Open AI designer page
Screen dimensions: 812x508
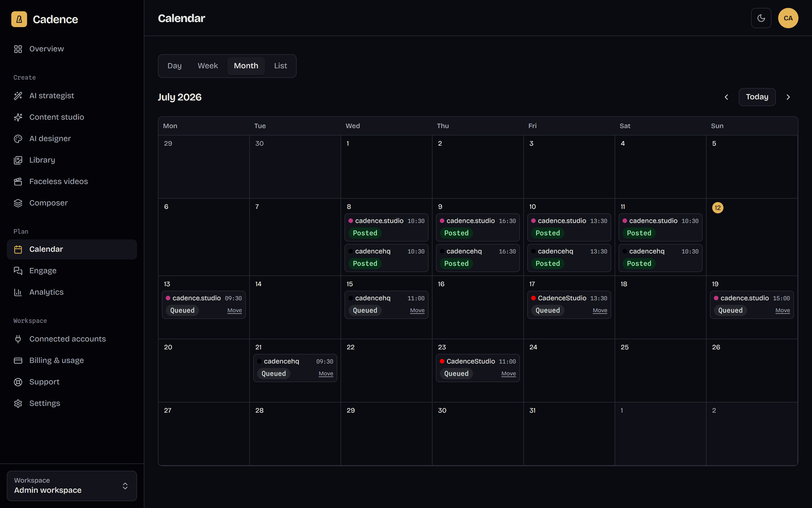tap(72, 139)
